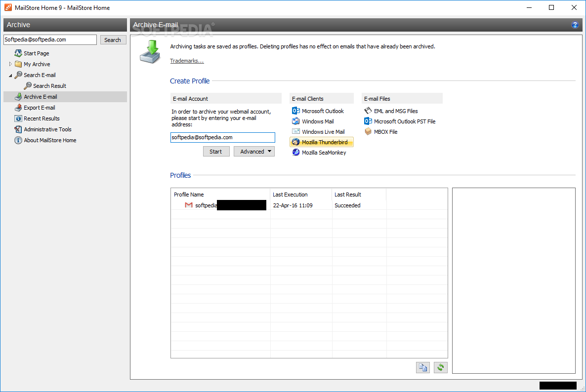
Task: Select About MailStore Home label
Action: pyautogui.click(x=50, y=140)
